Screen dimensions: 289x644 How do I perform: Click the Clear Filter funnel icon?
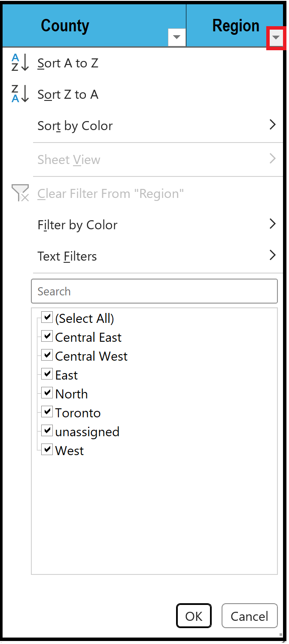(x=20, y=193)
